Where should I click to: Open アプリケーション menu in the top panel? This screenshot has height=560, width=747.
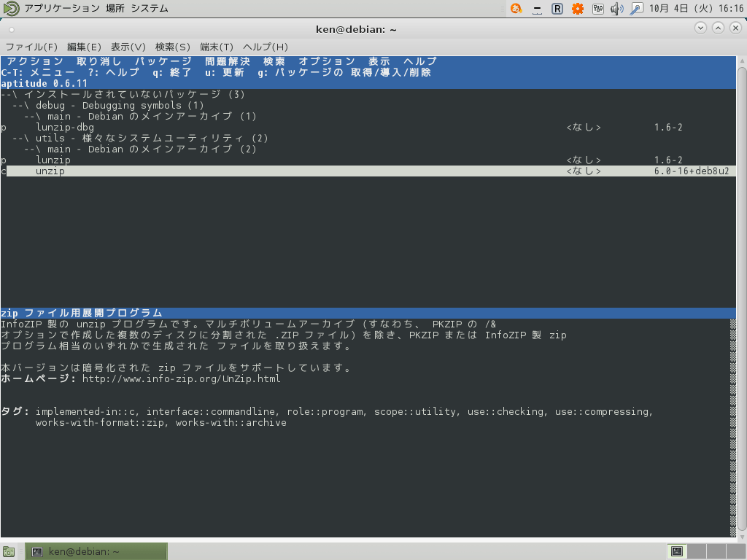click(x=62, y=8)
